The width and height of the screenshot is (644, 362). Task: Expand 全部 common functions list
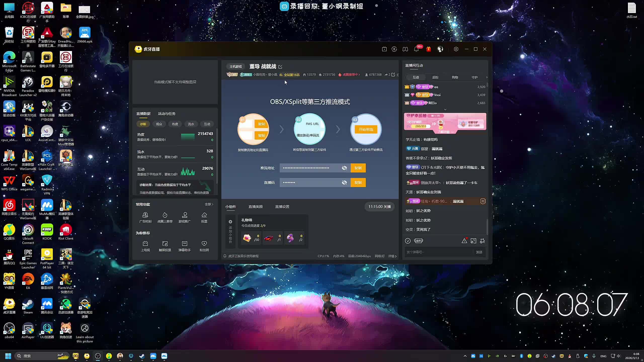209,204
